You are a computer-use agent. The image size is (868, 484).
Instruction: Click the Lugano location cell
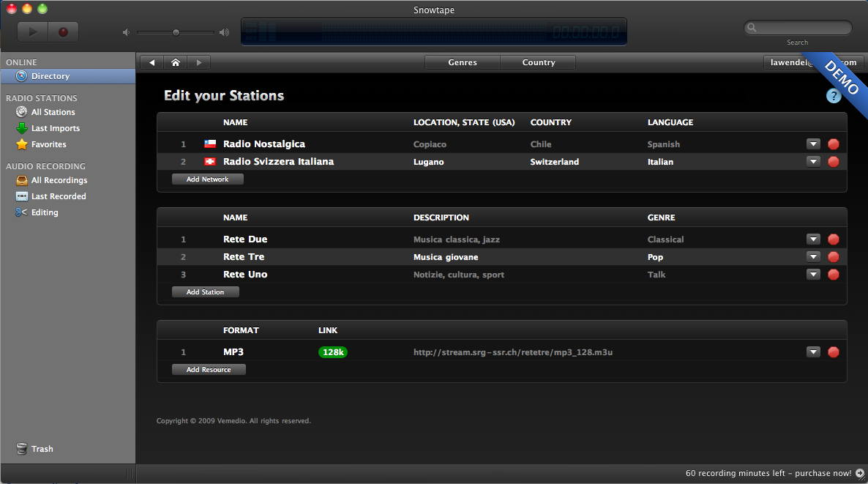point(428,163)
